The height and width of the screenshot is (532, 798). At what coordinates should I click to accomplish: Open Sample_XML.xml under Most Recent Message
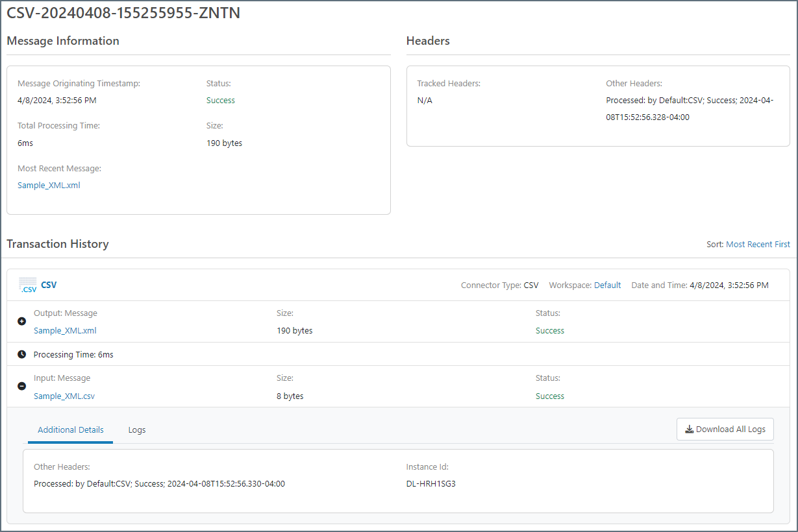point(49,185)
